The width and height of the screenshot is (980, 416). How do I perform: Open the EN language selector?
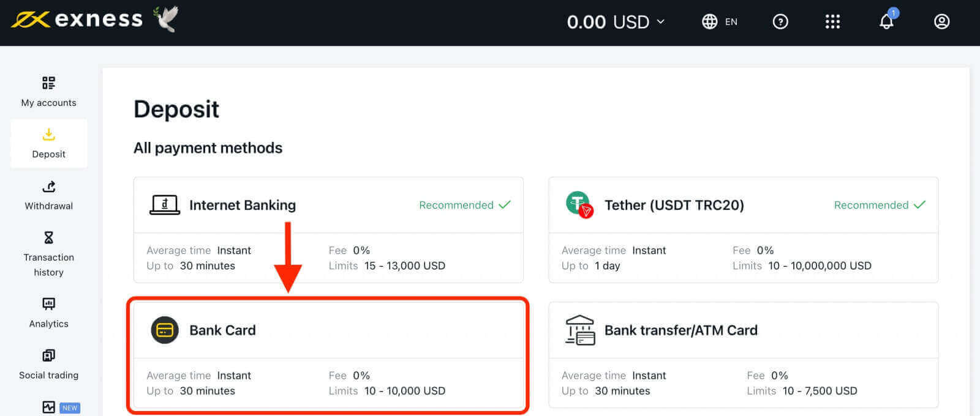point(731,22)
